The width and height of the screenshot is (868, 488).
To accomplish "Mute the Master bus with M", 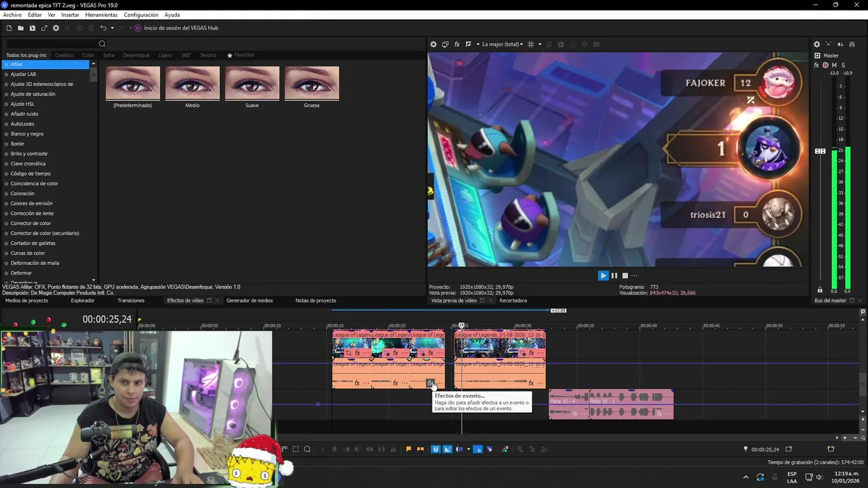I will pyautogui.click(x=834, y=65).
